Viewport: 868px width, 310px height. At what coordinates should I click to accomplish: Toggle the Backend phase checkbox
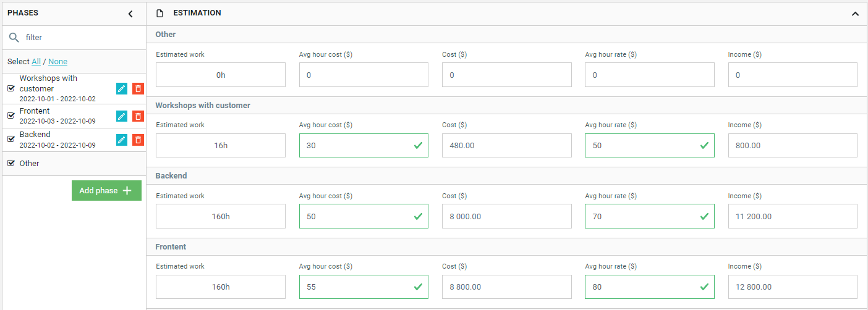(x=11, y=139)
